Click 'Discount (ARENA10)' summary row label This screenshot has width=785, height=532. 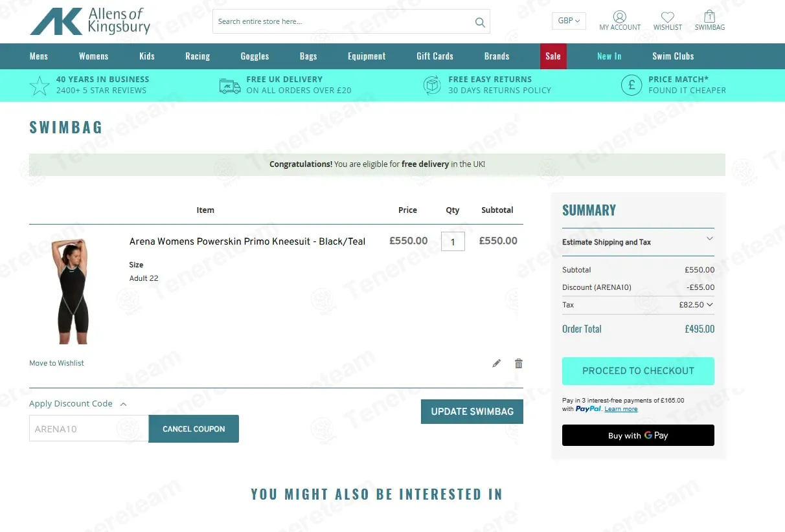click(597, 287)
